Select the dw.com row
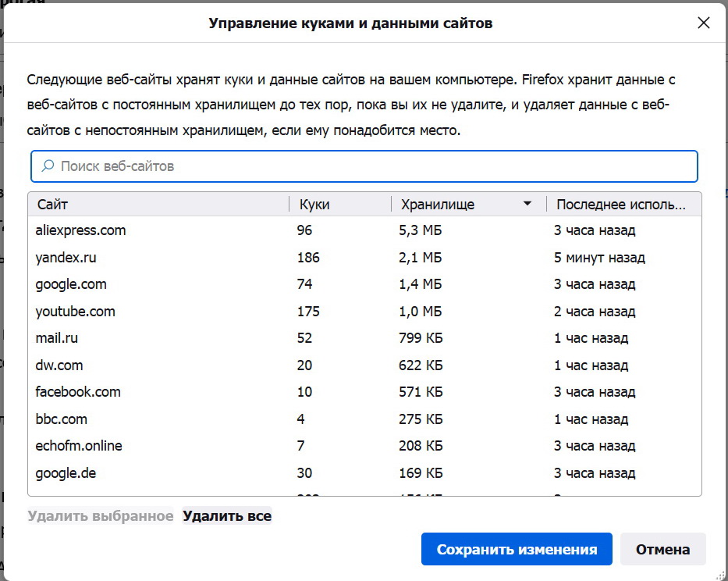The width and height of the screenshot is (728, 581). (364, 365)
